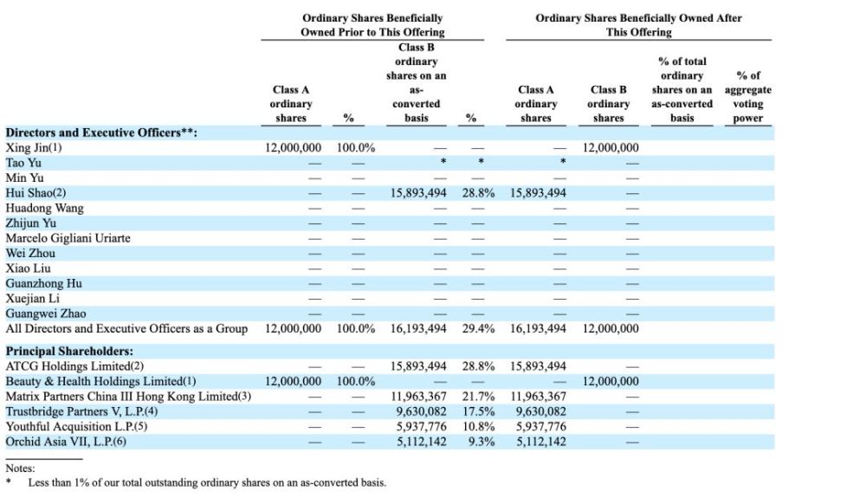This screenshot has height=504, width=866.
Task: Select the name "Zhijun Yu"
Action: [31, 223]
